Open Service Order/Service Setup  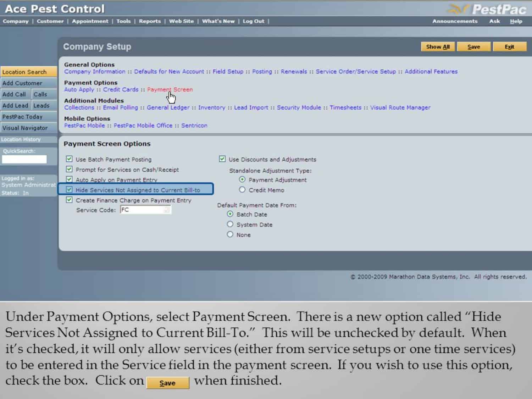356,72
